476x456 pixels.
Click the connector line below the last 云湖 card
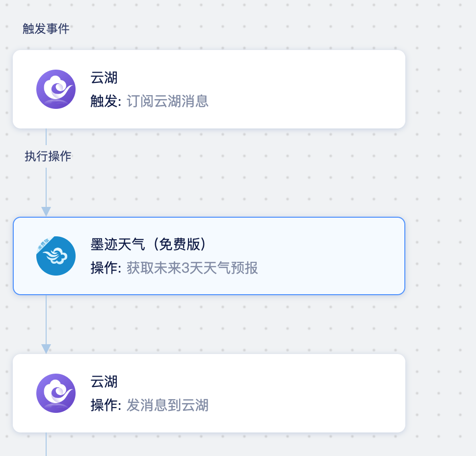(46, 444)
